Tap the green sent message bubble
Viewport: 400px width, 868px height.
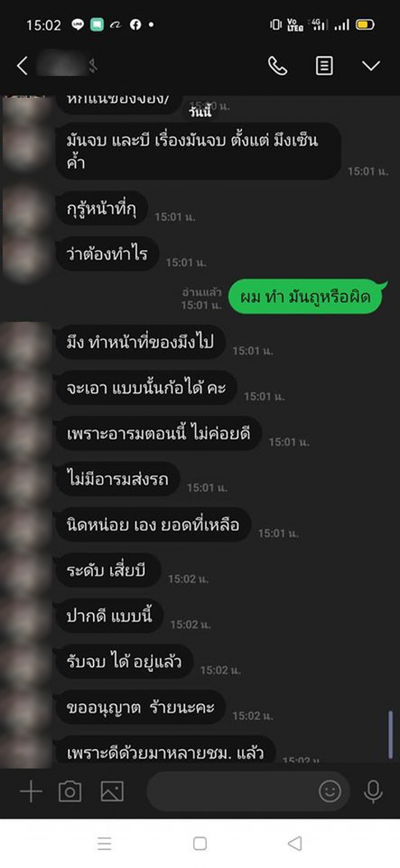pyautogui.click(x=307, y=296)
